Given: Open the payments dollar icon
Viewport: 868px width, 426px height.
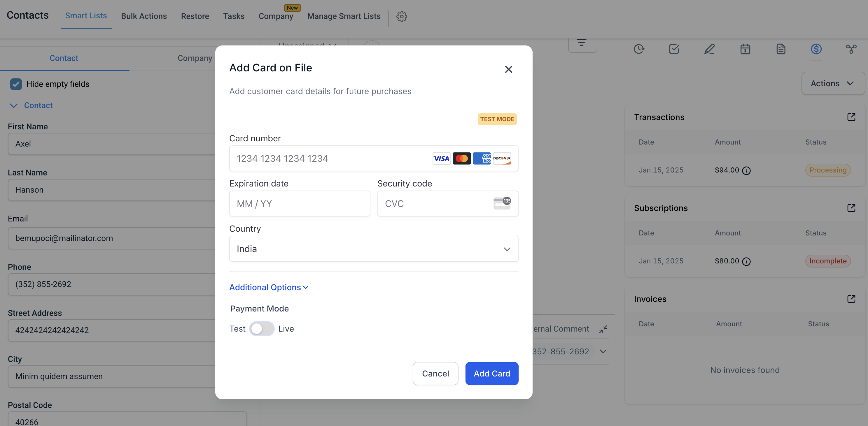Looking at the screenshot, I should (816, 49).
